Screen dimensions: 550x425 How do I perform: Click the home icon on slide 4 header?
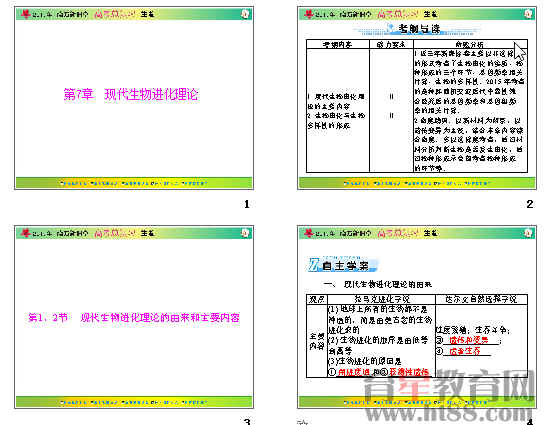[x=528, y=233]
